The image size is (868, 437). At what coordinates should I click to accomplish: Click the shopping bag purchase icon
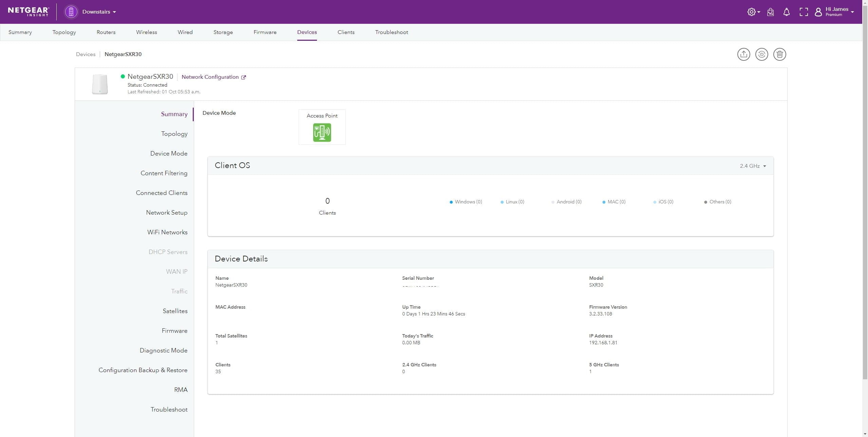click(770, 12)
